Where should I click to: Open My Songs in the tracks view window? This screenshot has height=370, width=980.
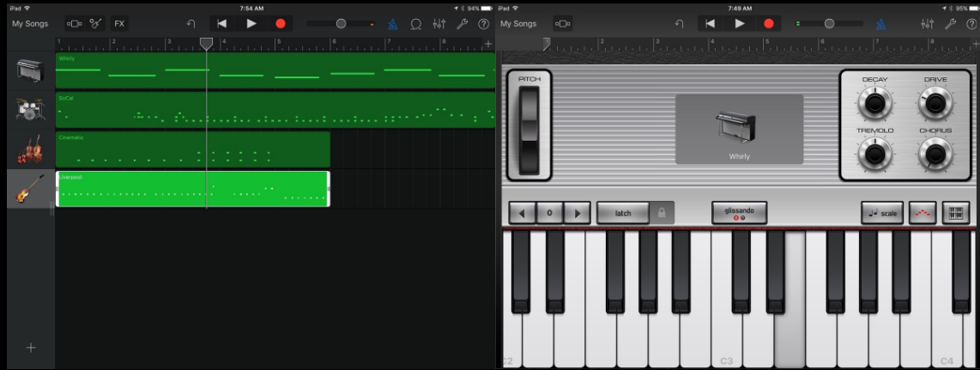(x=30, y=24)
